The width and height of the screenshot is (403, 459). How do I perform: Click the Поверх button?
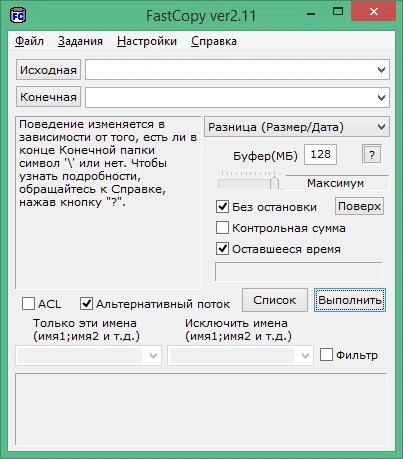pos(359,206)
